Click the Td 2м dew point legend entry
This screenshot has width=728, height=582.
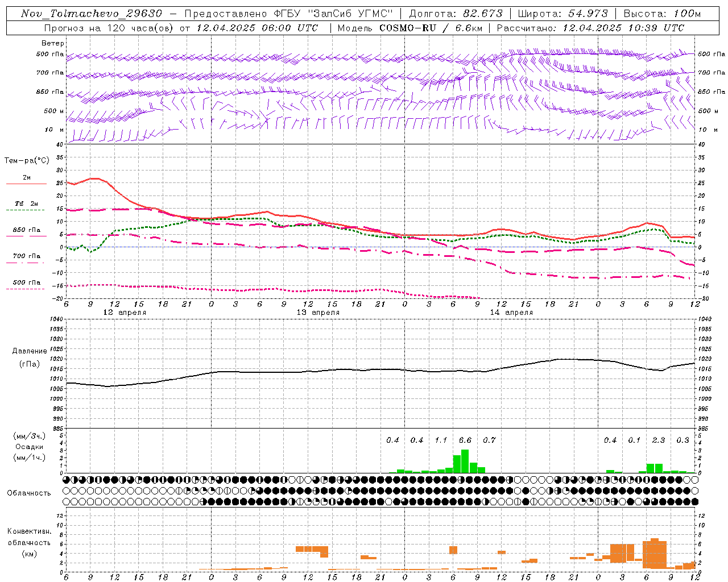(27, 203)
